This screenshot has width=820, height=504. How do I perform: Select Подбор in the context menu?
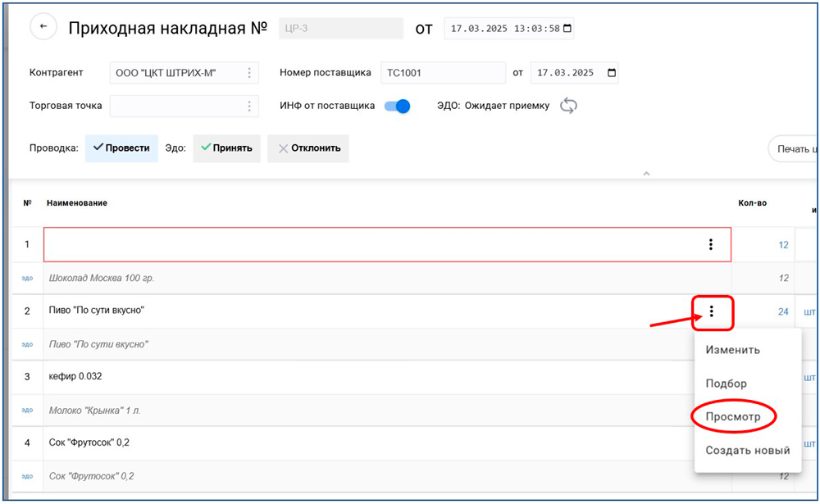726,384
